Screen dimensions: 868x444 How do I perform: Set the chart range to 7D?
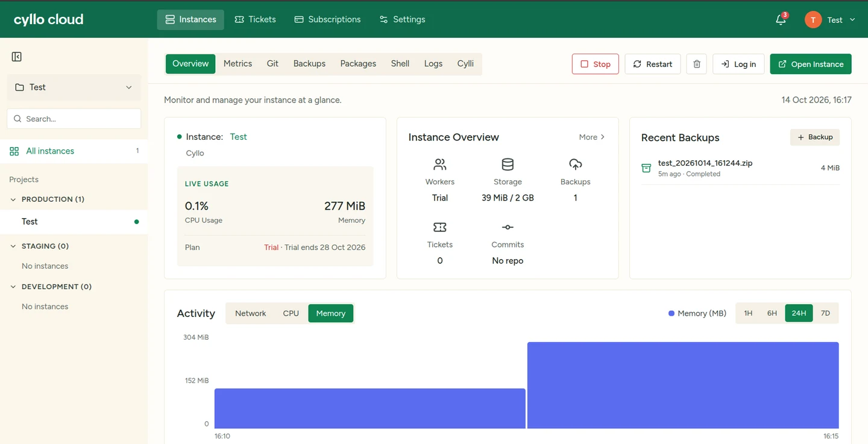[826, 313]
